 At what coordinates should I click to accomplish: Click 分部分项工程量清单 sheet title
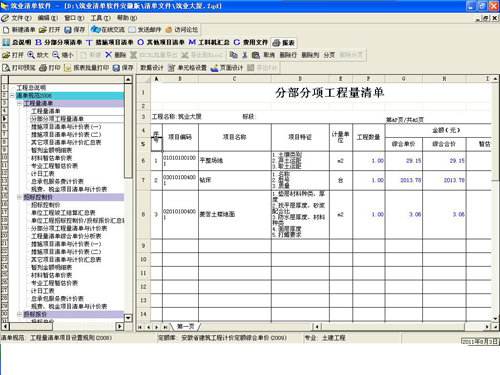coord(329,92)
